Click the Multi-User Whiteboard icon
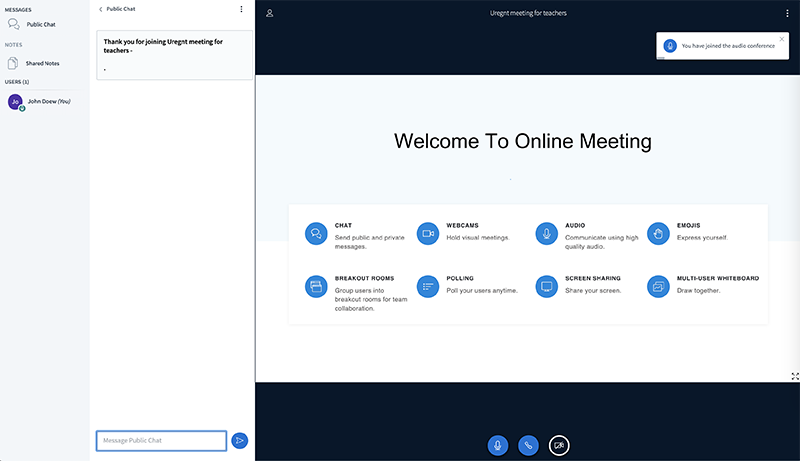 [658, 286]
